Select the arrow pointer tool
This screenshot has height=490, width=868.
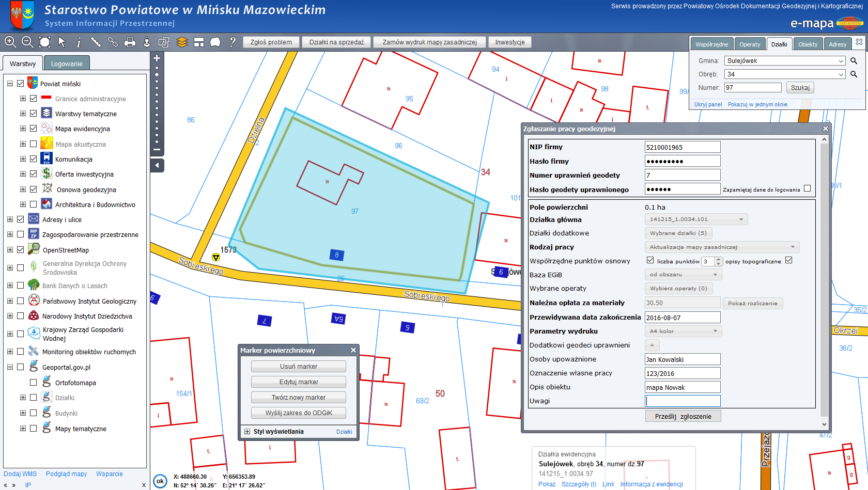click(62, 42)
